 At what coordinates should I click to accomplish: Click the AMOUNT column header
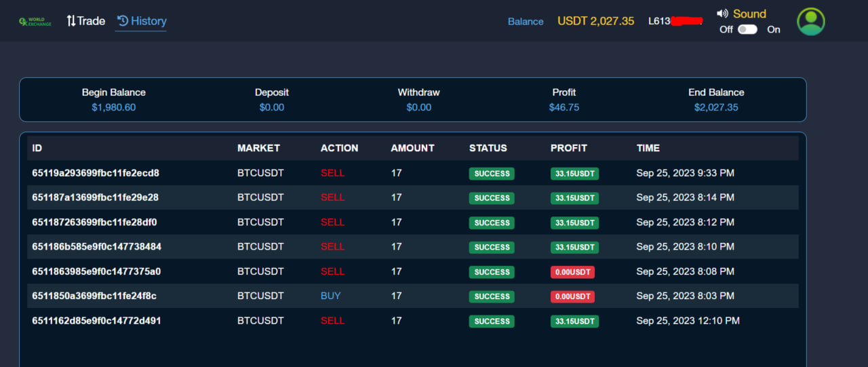[x=412, y=148]
